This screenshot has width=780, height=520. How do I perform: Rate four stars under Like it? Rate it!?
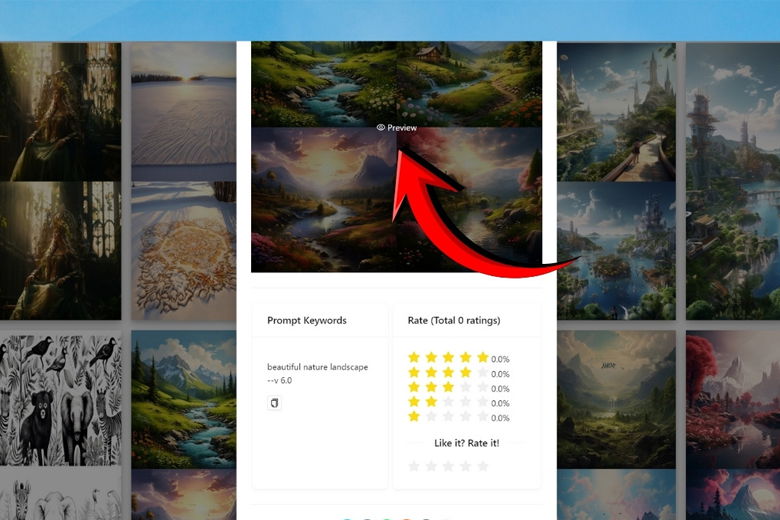pos(466,466)
